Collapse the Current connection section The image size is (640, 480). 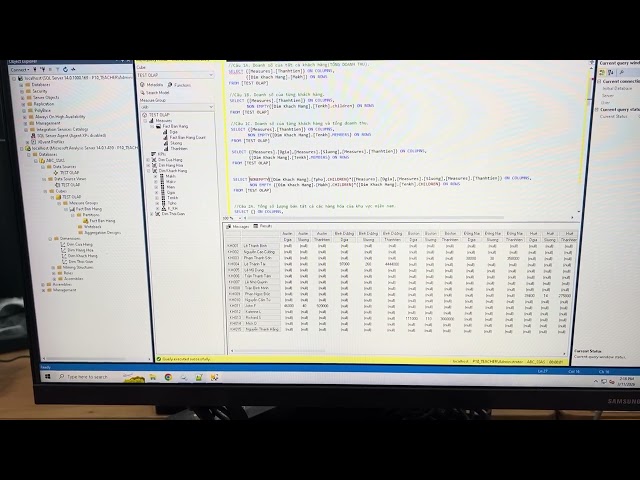[600, 82]
